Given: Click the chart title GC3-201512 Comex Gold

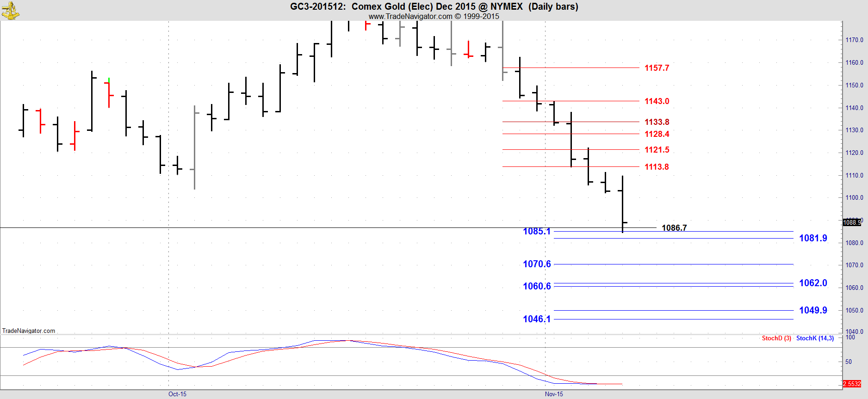Looking at the screenshot, I should [x=434, y=6].
